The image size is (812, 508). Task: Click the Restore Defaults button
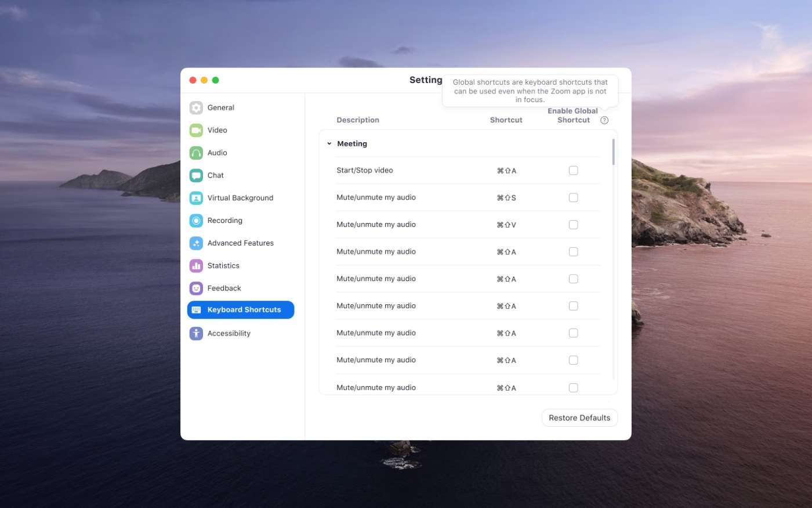(x=579, y=418)
